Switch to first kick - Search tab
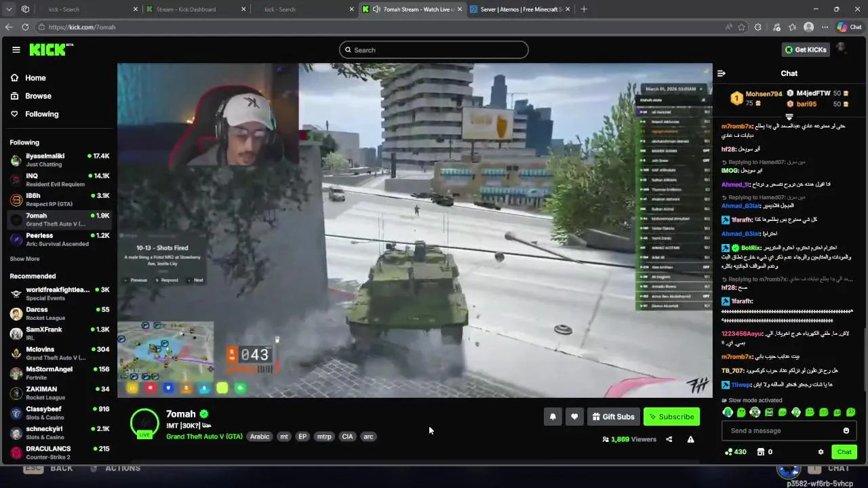 coord(88,9)
